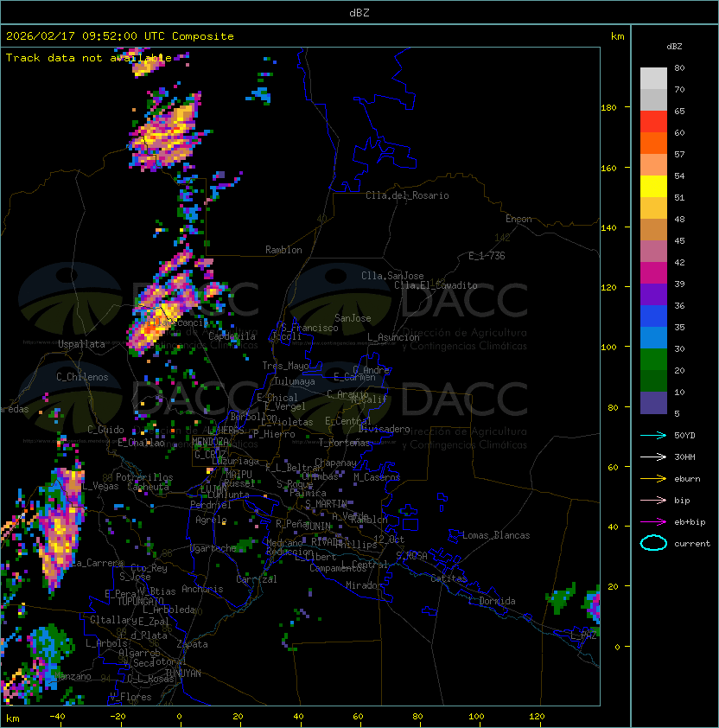Click the 'Lomas_Blancas' map label
Viewport: 719px width, 728px height.
pyautogui.click(x=496, y=535)
